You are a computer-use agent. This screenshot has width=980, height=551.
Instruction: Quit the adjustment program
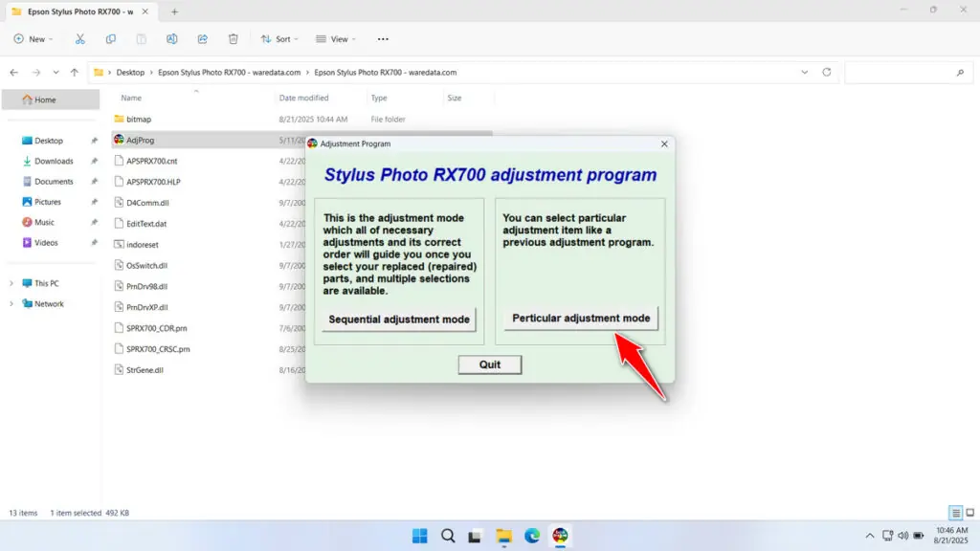click(489, 364)
